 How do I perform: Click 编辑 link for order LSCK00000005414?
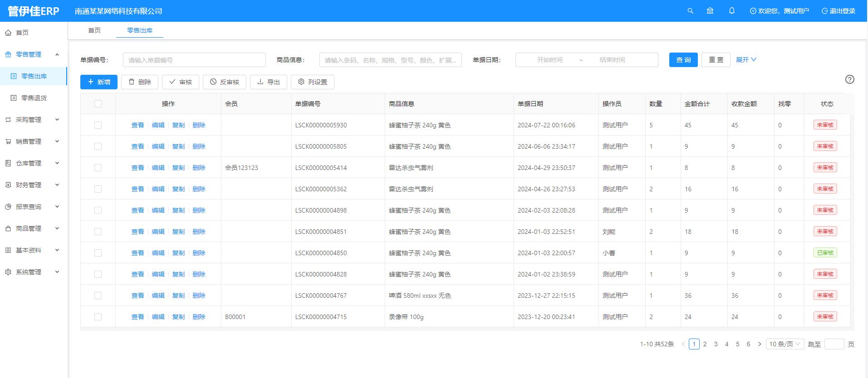158,168
